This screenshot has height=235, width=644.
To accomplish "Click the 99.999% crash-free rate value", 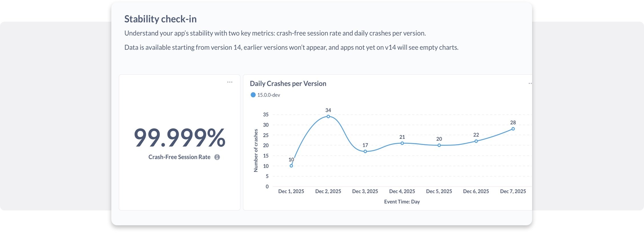I will [x=180, y=138].
